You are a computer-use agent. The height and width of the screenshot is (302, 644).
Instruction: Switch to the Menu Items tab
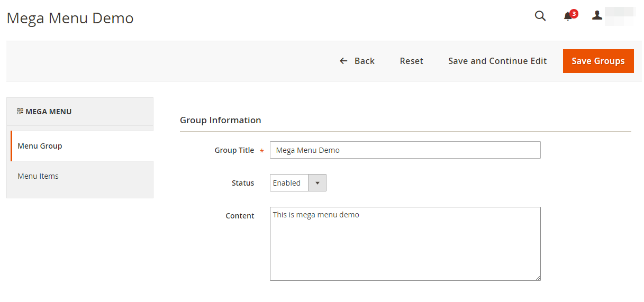(x=38, y=176)
